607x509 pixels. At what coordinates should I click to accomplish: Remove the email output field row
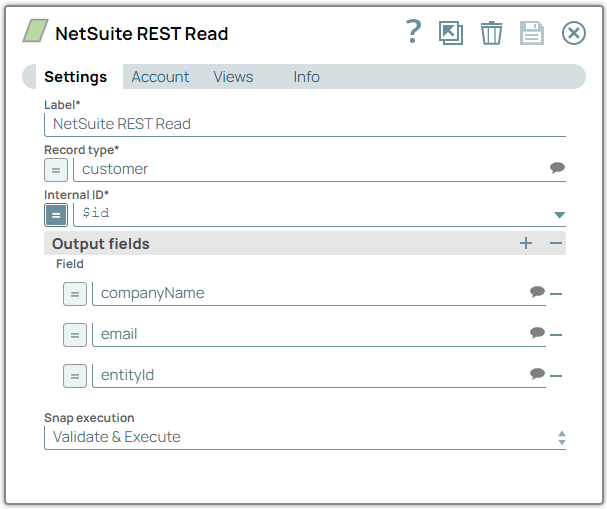(556, 335)
